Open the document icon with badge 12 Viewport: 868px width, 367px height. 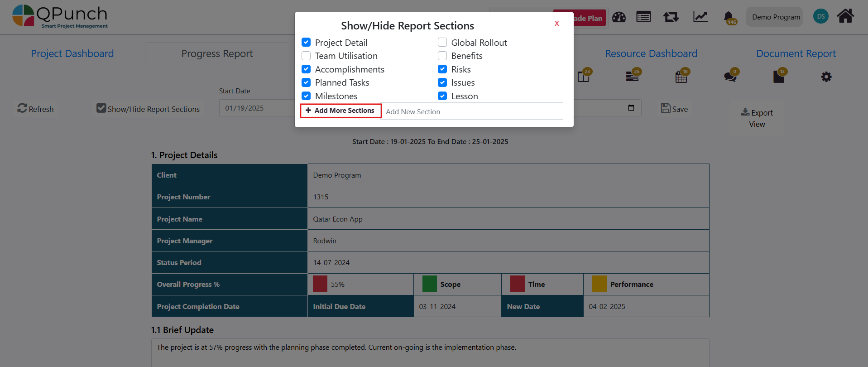pyautogui.click(x=778, y=77)
